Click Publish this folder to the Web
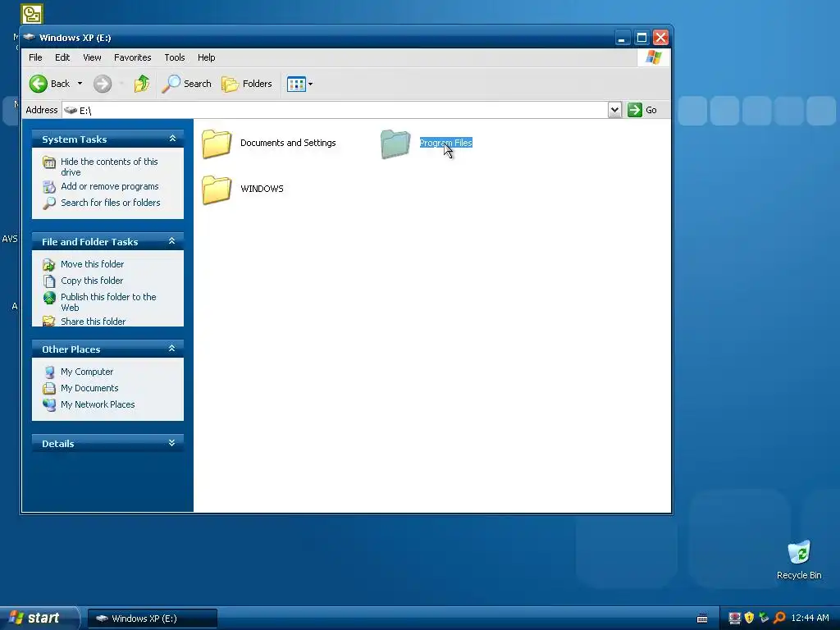The height and width of the screenshot is (630, 840). [x=109, y=302]
